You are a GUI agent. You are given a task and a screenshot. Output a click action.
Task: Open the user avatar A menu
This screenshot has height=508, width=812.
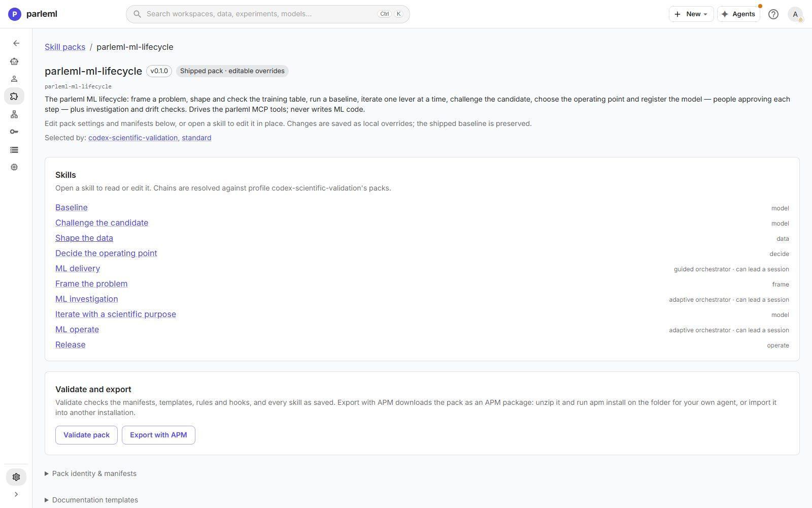[x=795, y=14]
